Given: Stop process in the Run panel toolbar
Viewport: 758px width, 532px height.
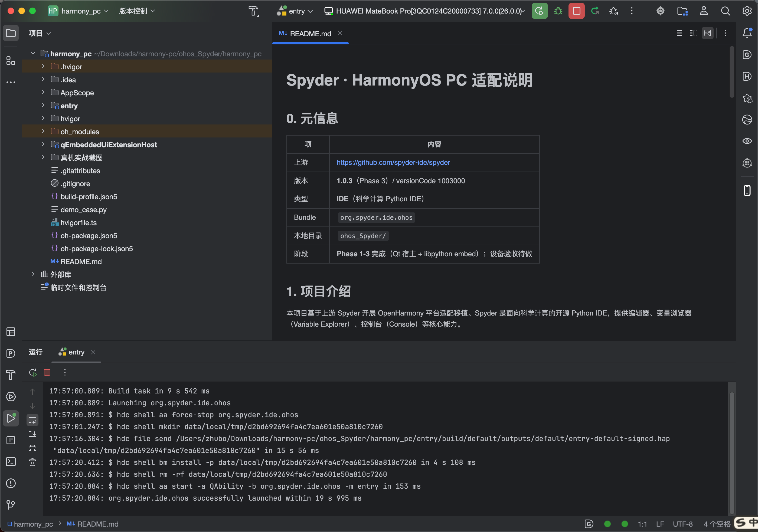Looking at the screenshot, I should 47,373.
